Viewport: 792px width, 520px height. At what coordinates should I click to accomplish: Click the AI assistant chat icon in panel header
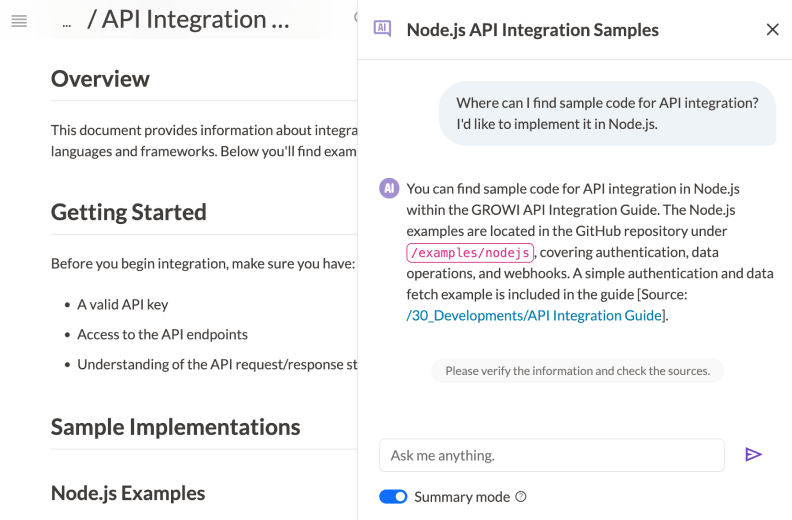(382, 29)
